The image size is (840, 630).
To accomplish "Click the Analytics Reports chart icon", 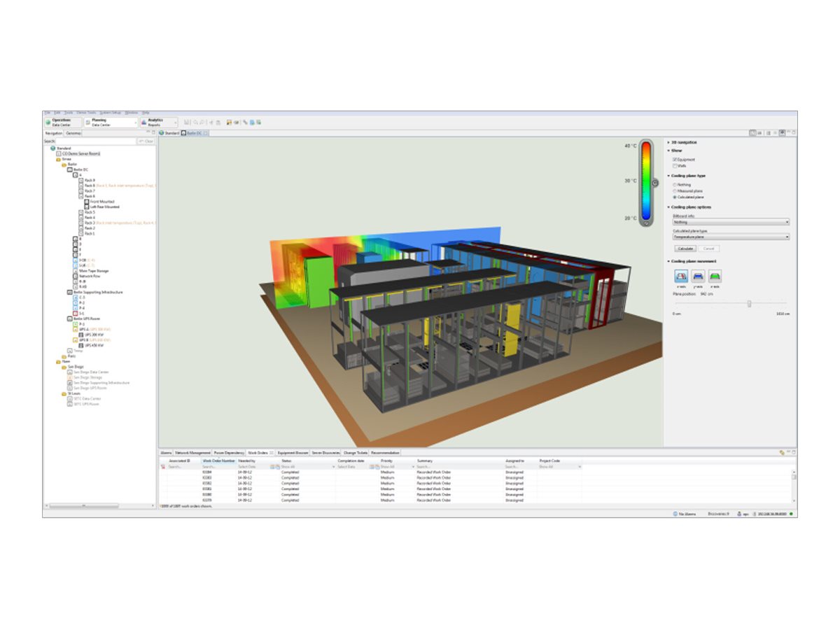I will (143, 122).
